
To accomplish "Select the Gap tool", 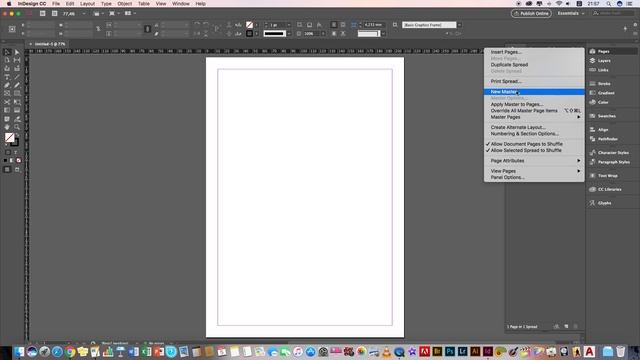I will point(17,60).
